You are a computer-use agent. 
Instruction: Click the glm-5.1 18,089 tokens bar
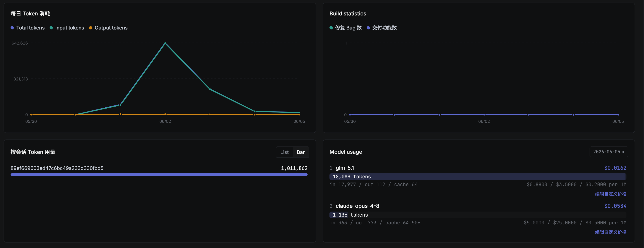478,177
